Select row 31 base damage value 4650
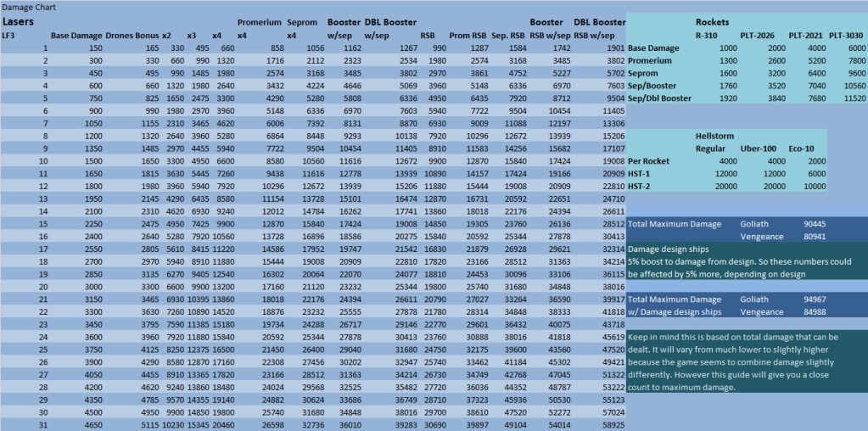This screenshot has height=431, width=868. [x=92, y=425]
